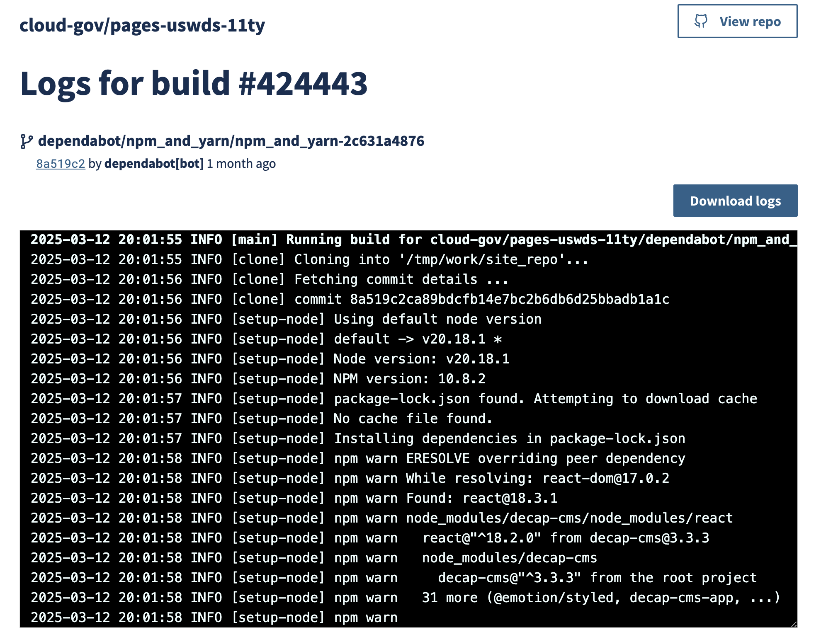Click the git branch icon

(27, 141)
